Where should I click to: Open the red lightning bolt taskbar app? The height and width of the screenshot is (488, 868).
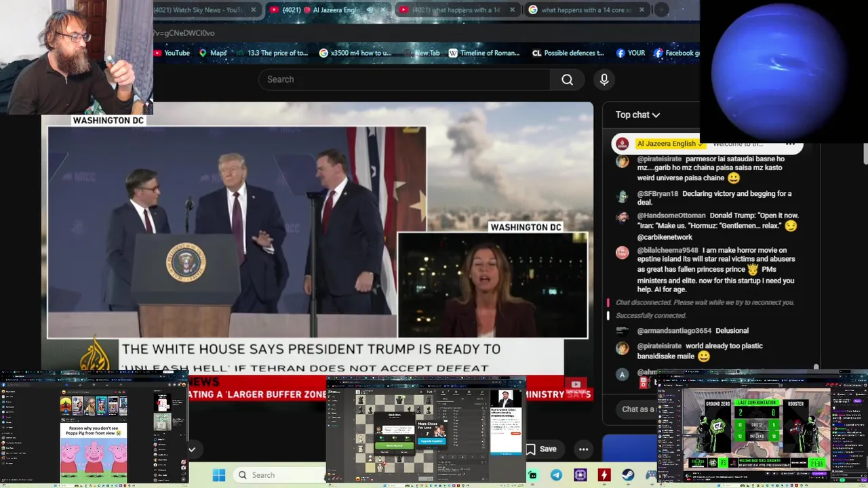point(604,475)
